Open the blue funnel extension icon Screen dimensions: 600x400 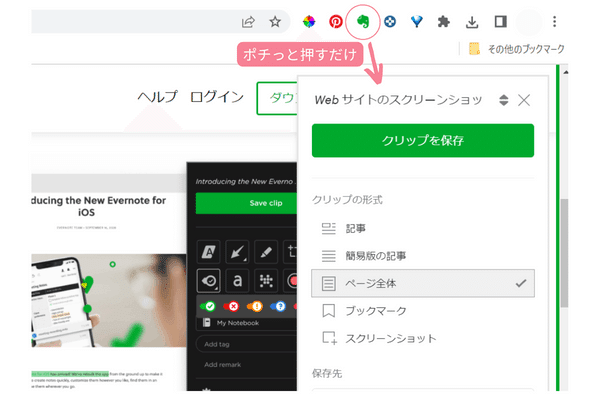pyautogui.click(x=417, y=22)
